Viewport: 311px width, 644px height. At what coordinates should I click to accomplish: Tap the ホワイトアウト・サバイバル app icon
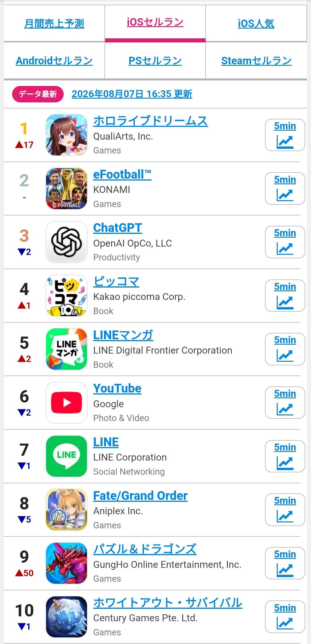(x=67, y=617)
